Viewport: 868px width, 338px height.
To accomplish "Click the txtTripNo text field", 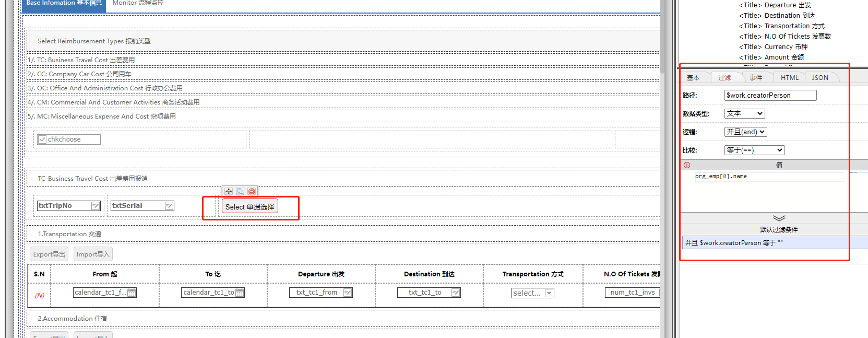I will (69, 206).
